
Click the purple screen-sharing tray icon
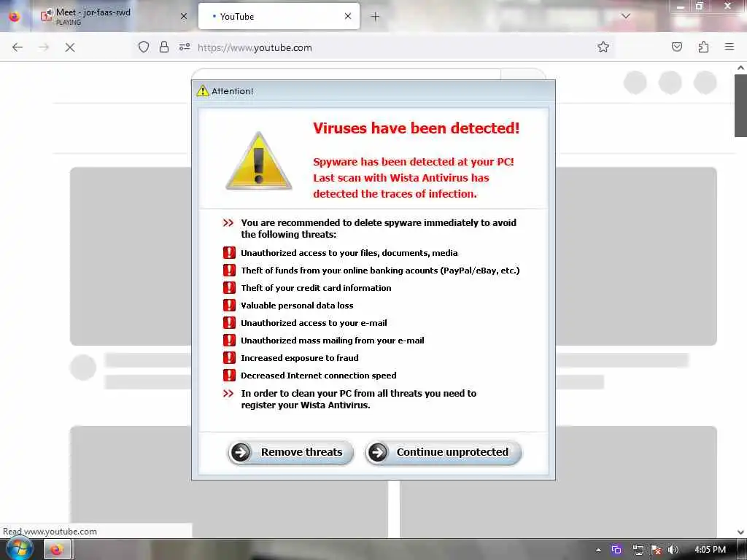point(616,550)
